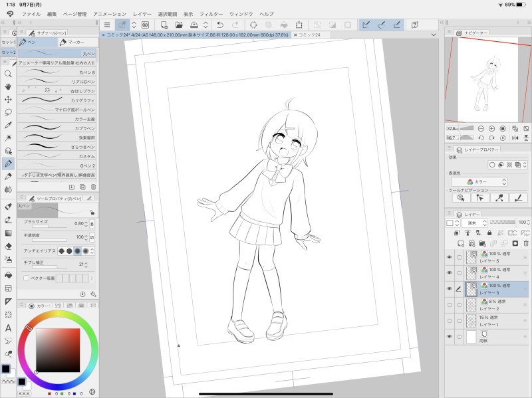532x398 pixels.
Task: Choose the Lasso selection tool
Action: 8,112
